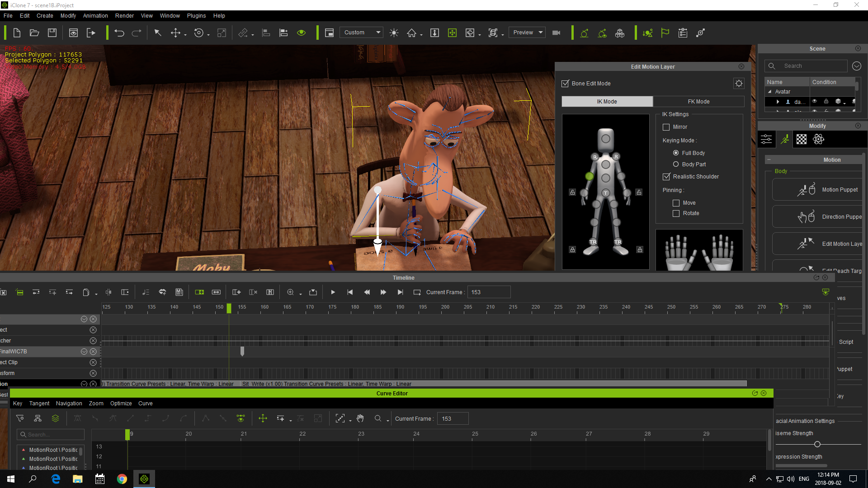Select the Full Body keying mode
Viewport: 868px width, 488px height.
click(x=676, y=153)
